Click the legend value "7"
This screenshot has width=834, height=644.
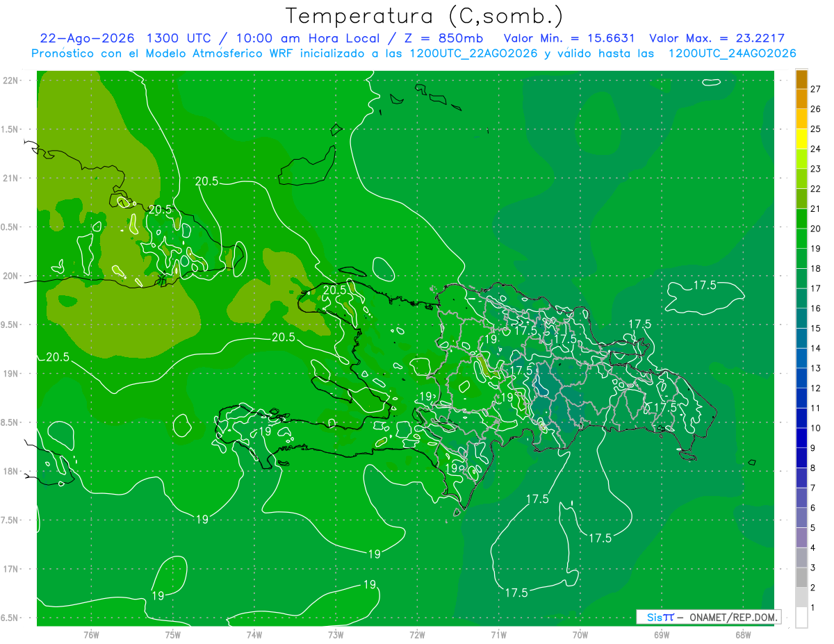click(x=813, y=488)
